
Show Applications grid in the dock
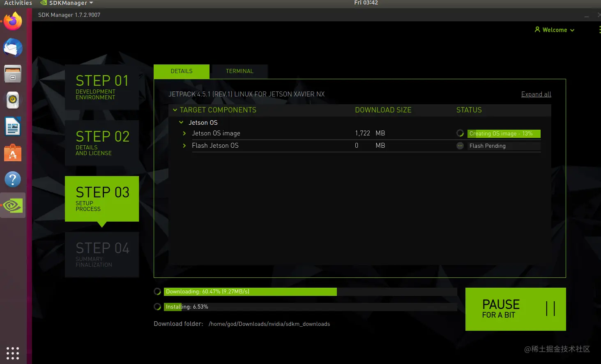[x=13, y=353]
